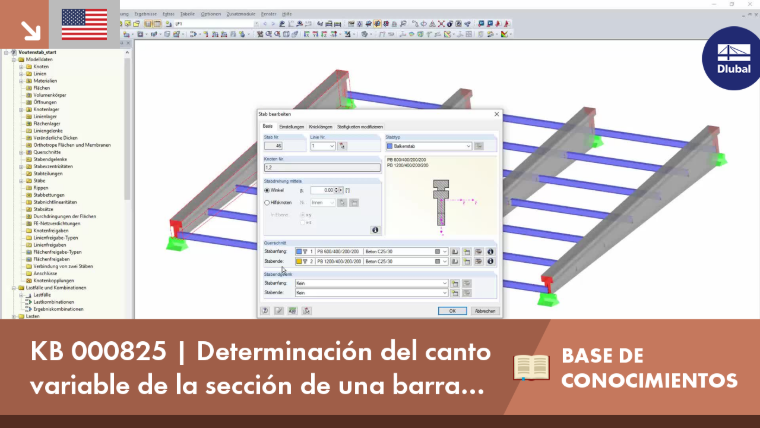Switch to the Knicklängen tab

[320, 127]
